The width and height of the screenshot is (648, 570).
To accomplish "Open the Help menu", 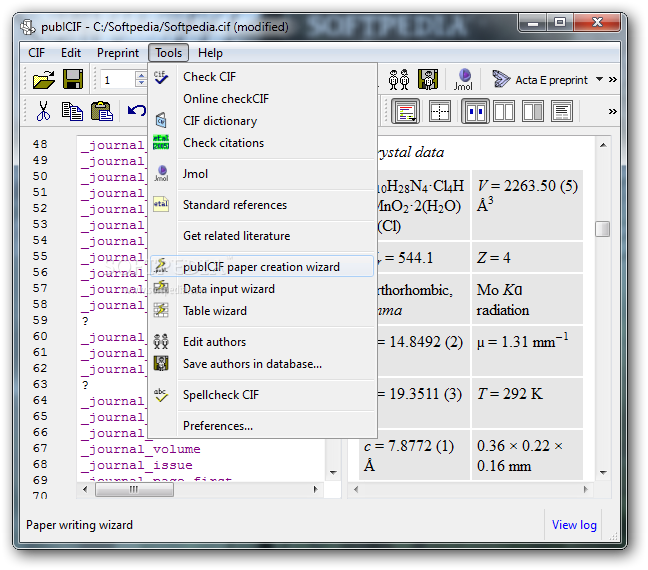I will tap(210, 53).
